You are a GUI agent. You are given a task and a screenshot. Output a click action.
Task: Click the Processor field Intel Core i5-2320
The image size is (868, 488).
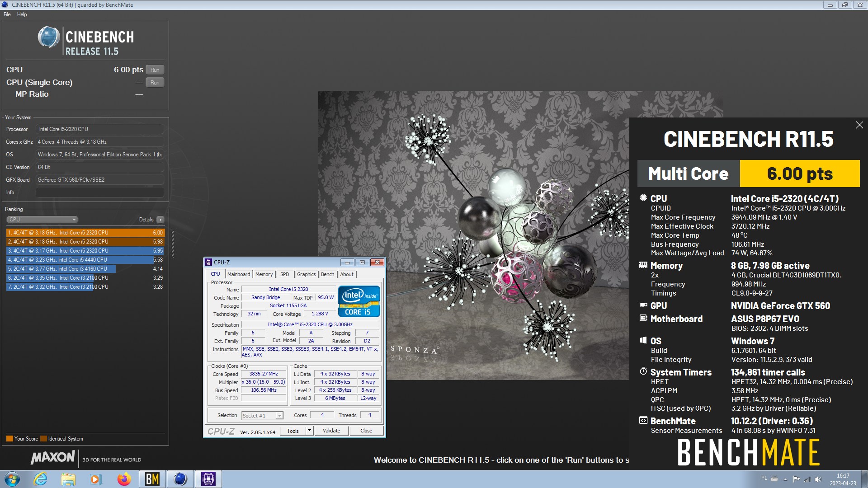point(99,129)
